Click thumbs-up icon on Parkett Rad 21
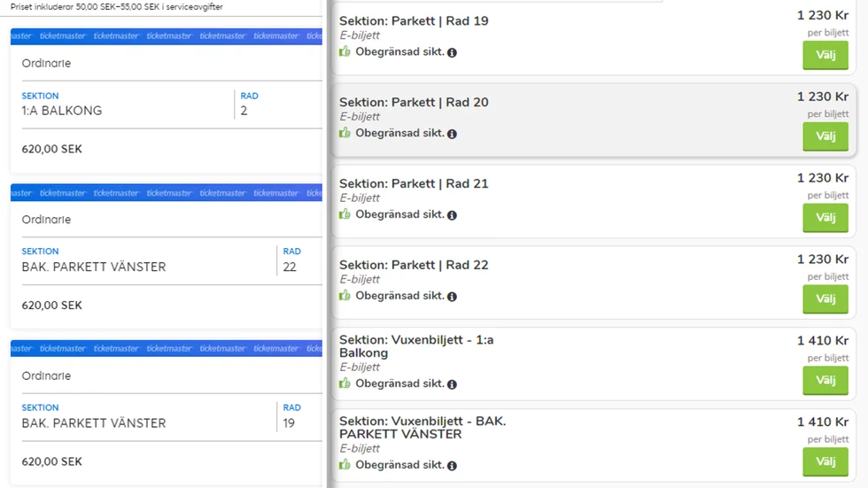Viewport: 868px width, 488px height. pos(345,214)
